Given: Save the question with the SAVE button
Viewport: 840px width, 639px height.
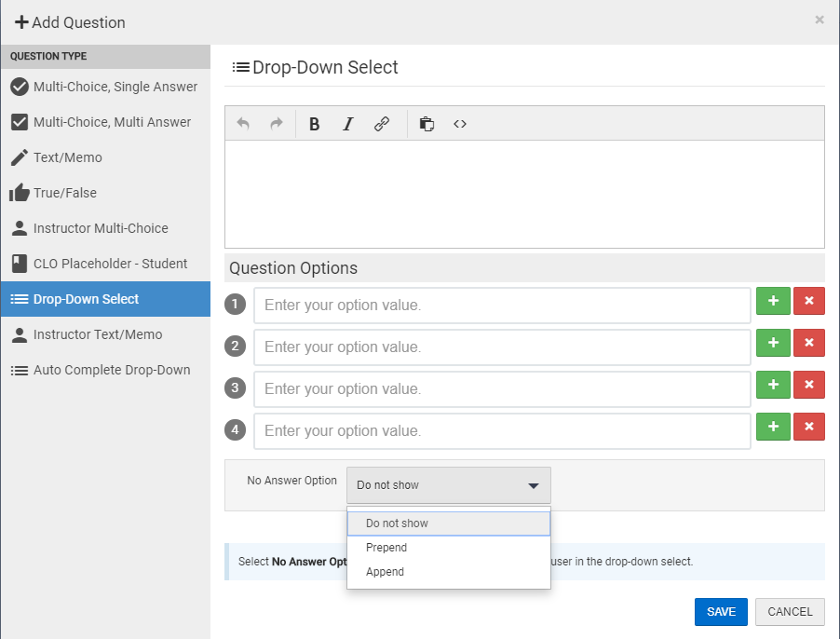Looking at the screenshot, I should [721, 612].
